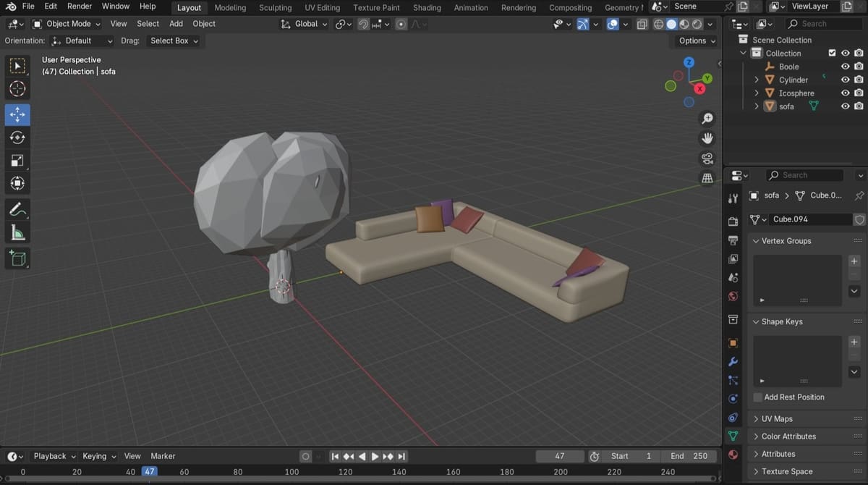Open the Particles properties tab
This screenshot has height=485, width=868.
point(733,381)
